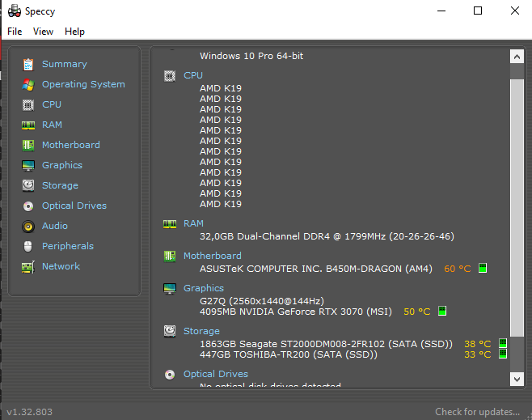Click the Optical Drives disc icon in summary panel
532x420 pixels.
pos(170,375)
